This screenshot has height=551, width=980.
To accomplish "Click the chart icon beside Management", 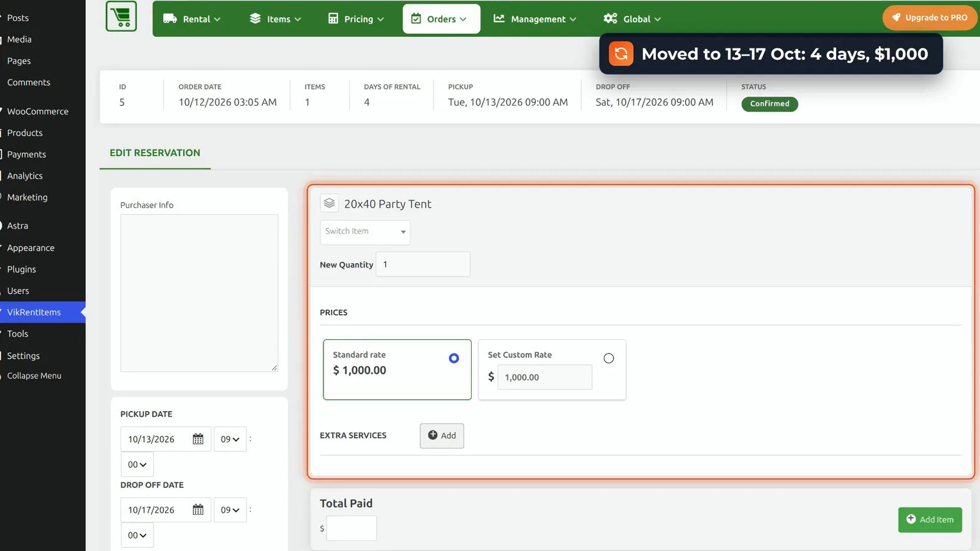I will tap(499, 18).
